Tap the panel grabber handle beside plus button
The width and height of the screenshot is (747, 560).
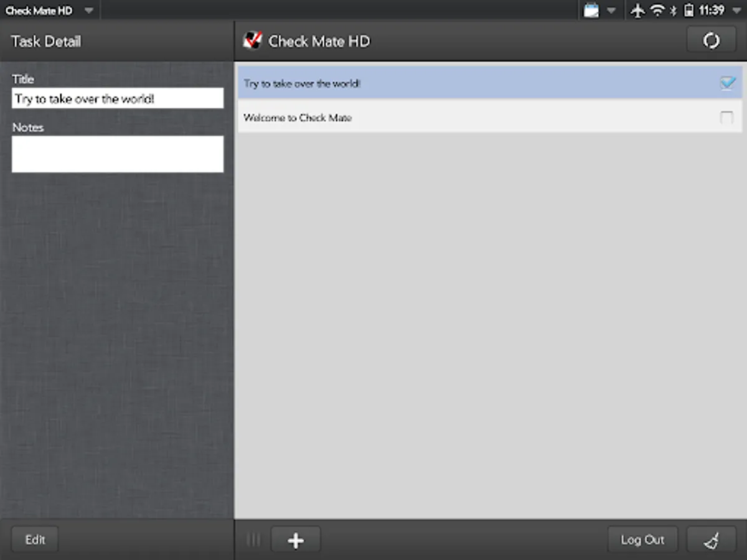(253, 539)
